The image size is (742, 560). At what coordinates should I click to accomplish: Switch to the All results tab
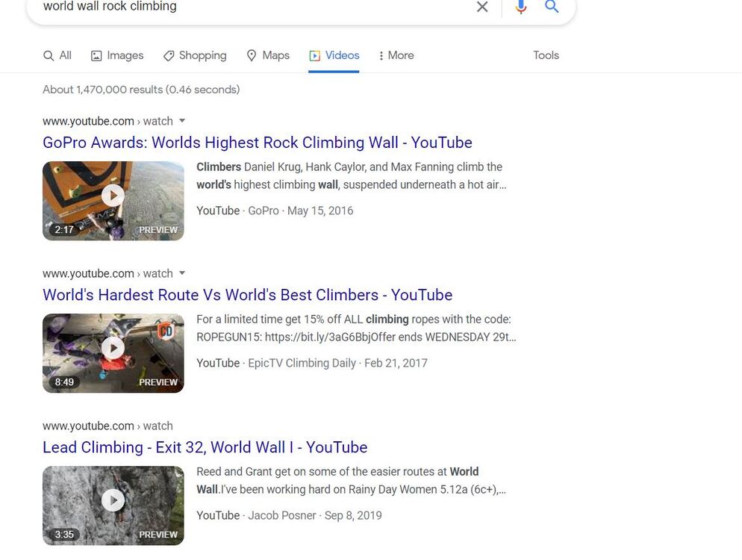click(x=57, y=55)
